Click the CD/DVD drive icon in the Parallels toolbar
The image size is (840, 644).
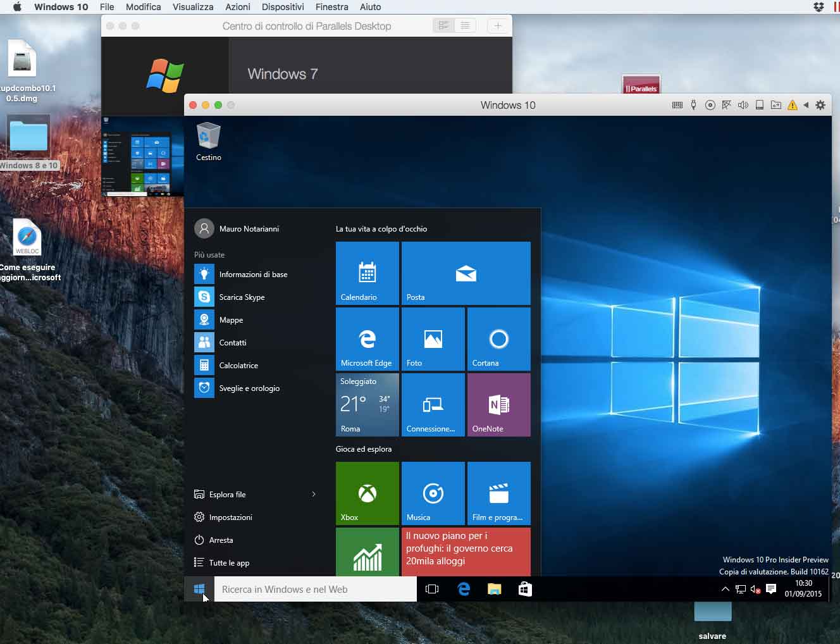coord(710,105)
